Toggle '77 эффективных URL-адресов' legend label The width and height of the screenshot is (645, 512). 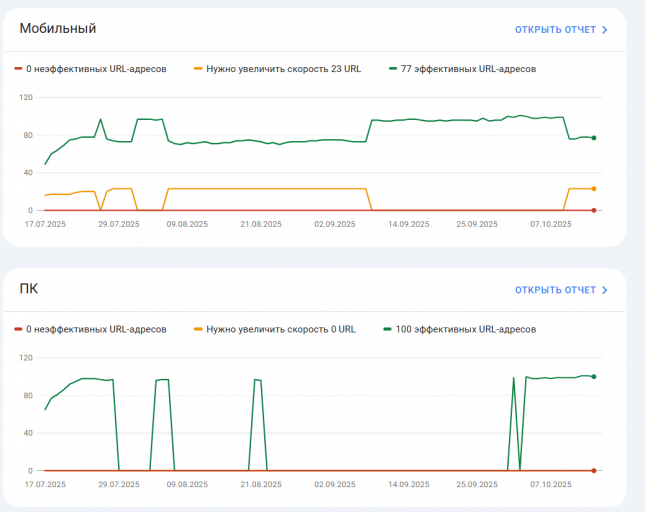[x=468, y=69]
